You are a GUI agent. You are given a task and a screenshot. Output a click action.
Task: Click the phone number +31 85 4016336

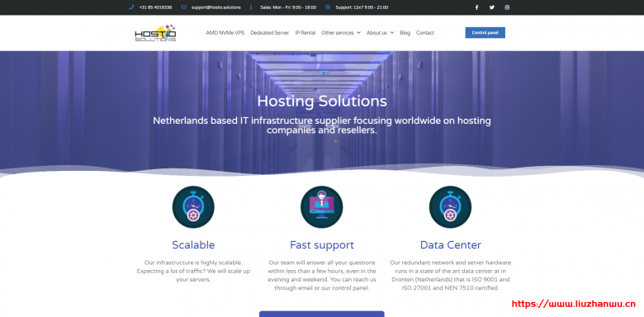156,7
